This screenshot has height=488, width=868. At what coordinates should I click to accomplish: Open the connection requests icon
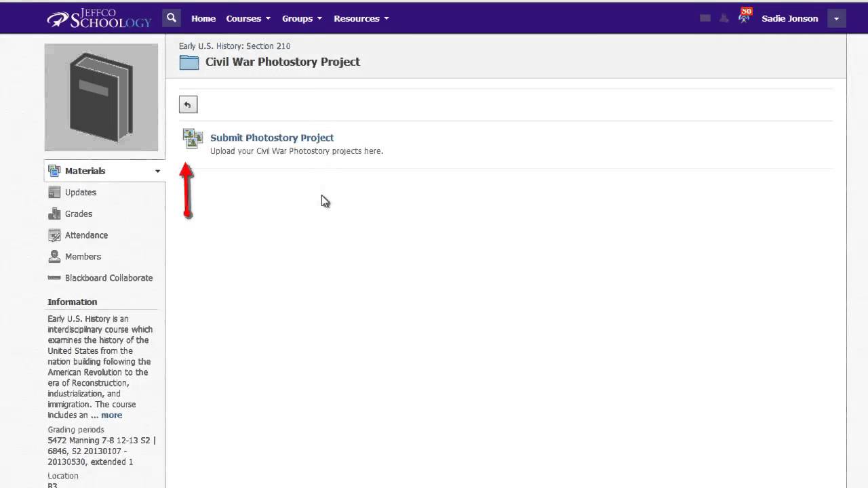(x=724, y=18)
